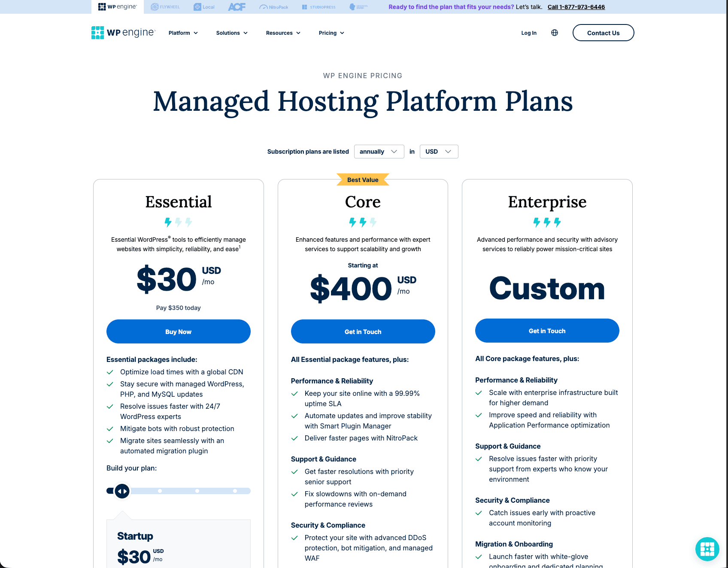Expand the Pricing menu
728x568 pixels.
[x=331, y=33]
